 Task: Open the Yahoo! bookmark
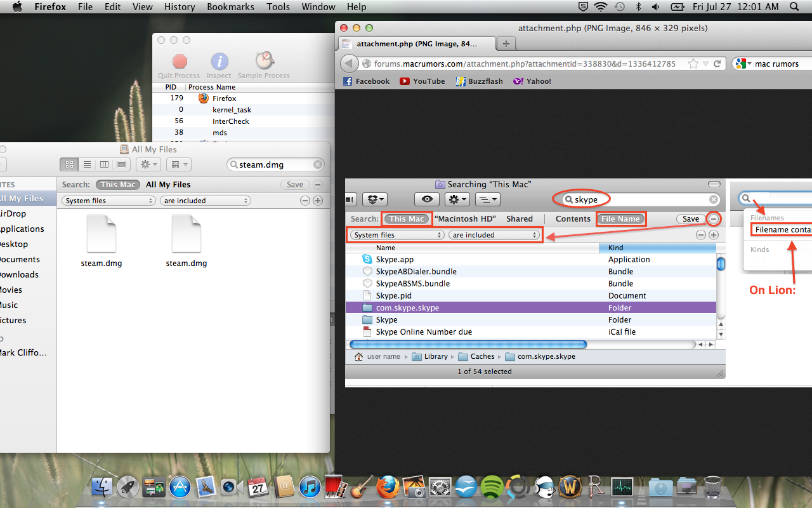(532, 81)
